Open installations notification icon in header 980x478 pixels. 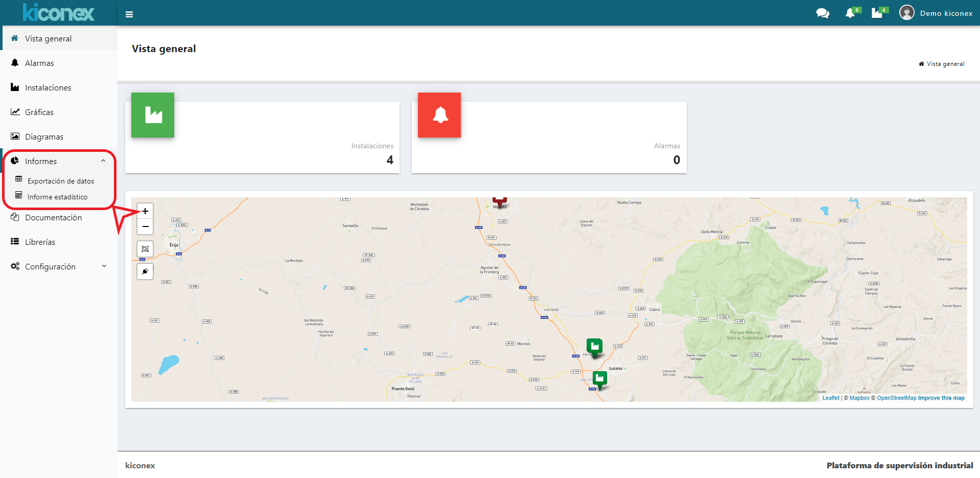pos(877,13)
